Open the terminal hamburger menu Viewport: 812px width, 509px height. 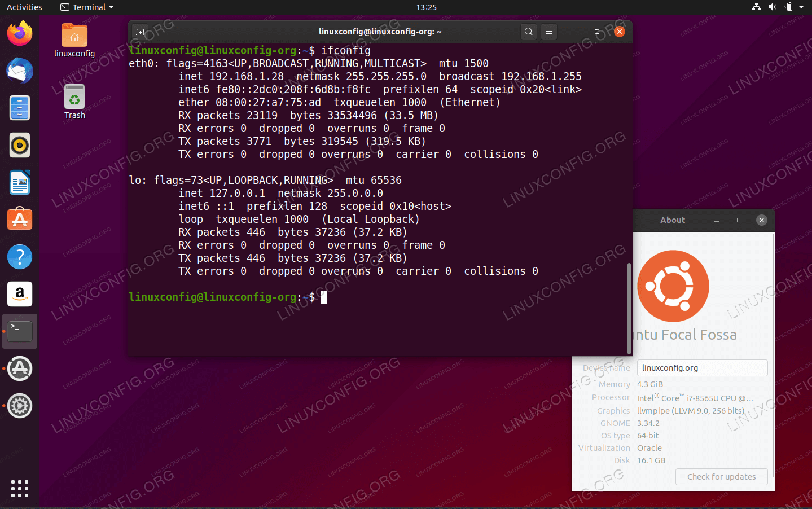coord(548,32)
